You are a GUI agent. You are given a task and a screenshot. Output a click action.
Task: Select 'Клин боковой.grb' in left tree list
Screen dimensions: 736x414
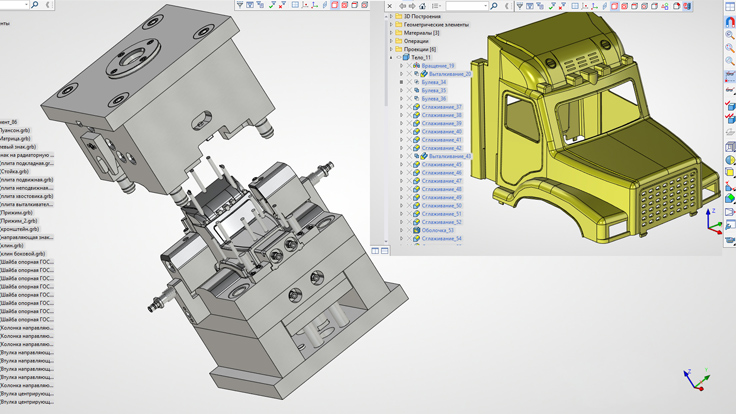[x=23, y=253]
